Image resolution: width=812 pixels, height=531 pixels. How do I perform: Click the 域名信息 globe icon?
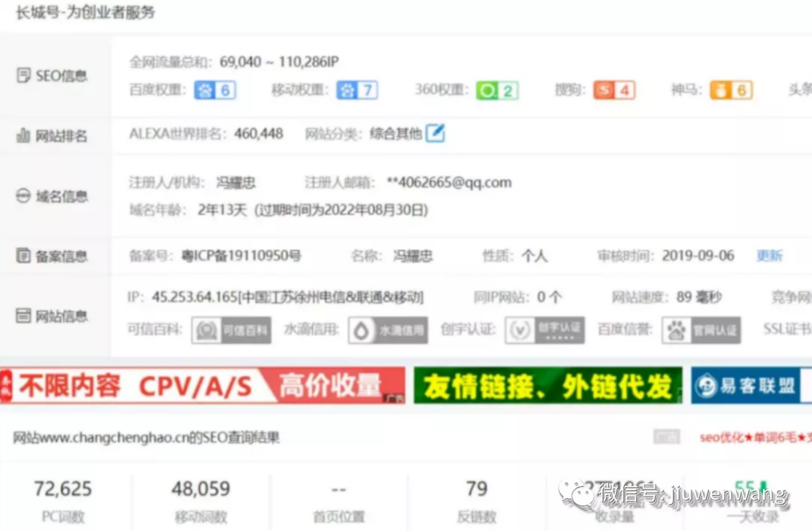(x=23, y=196)
